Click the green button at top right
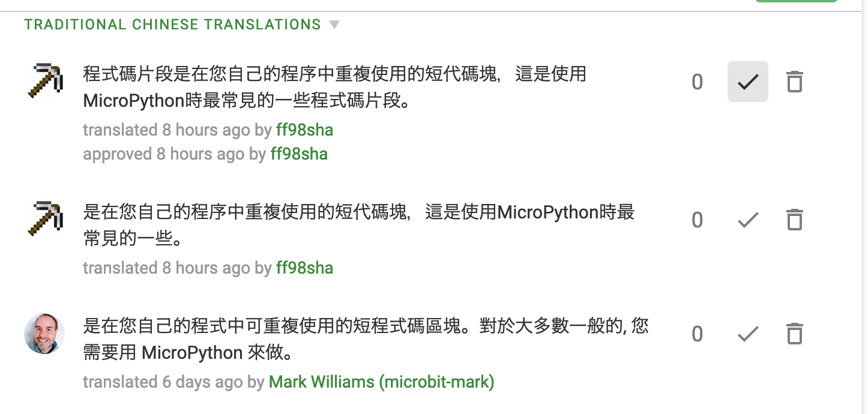Screen dimensions: 868x414 pyautogui.click(x=797, y=3)
